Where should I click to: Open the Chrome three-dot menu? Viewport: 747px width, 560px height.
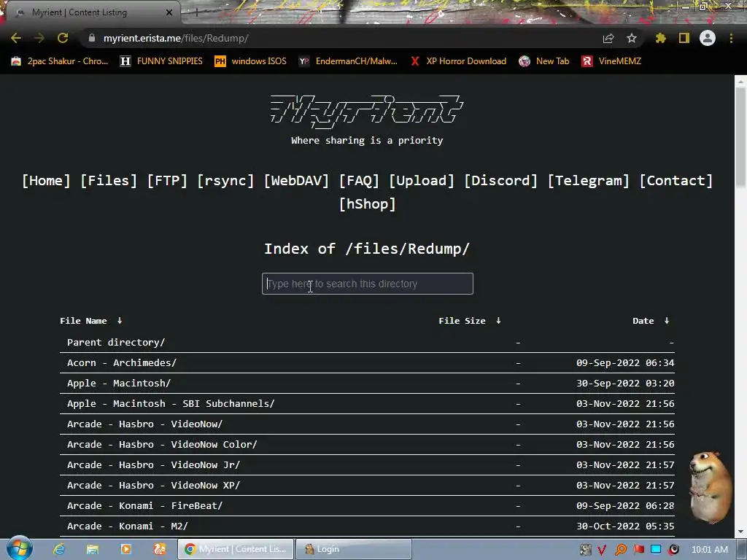[x=731, y=38]
